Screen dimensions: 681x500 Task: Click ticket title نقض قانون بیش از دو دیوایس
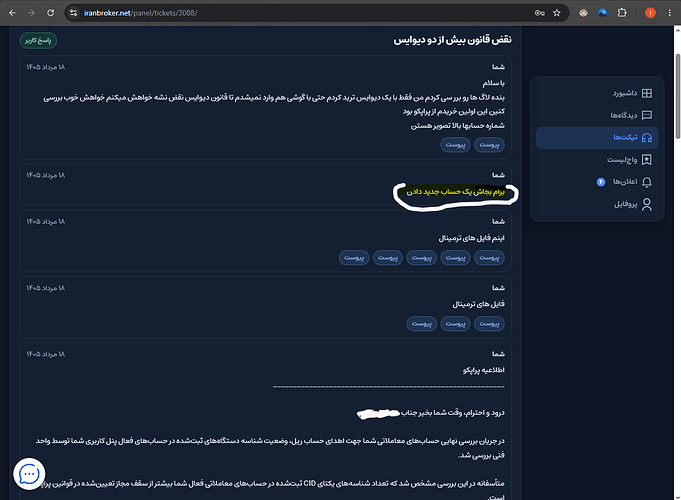pos(452,40)
